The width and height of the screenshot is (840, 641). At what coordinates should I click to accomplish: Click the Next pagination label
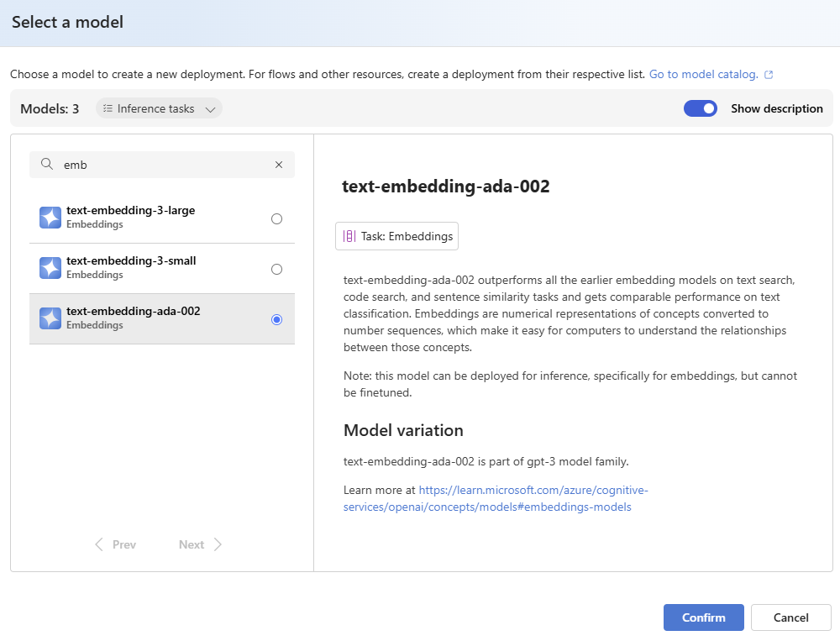(192, 544)
